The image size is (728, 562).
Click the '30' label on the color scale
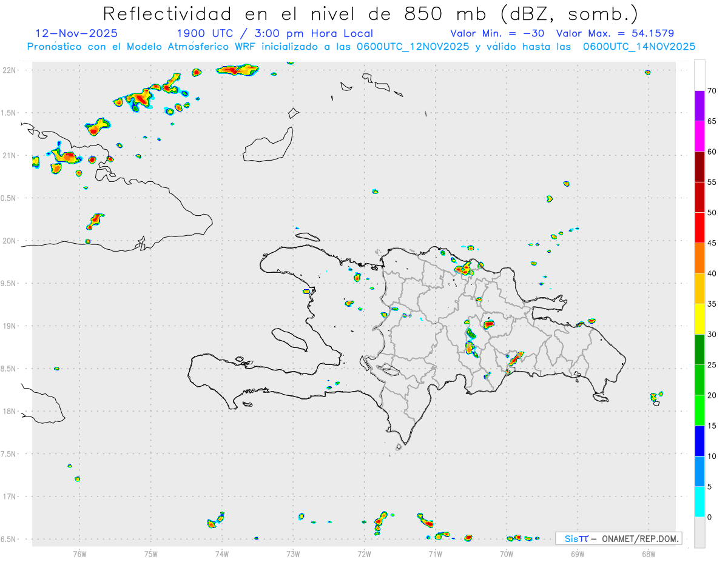[x=712, y=335]
